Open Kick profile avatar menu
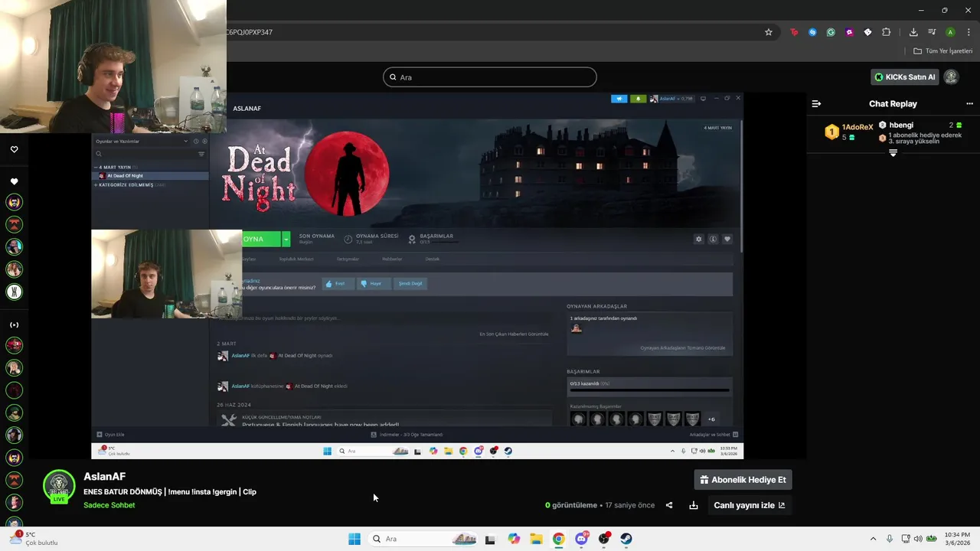980x551 pixels. [952, 77]
